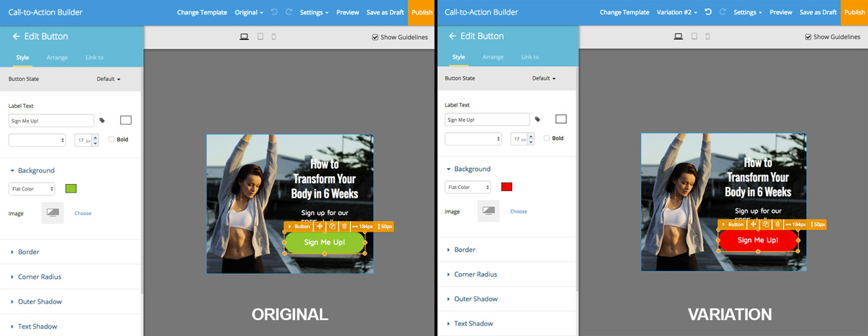Screen dimensions: 868x336
Task: Toggle Show Guidelines in the Variation panel
Action: [809, 37]
